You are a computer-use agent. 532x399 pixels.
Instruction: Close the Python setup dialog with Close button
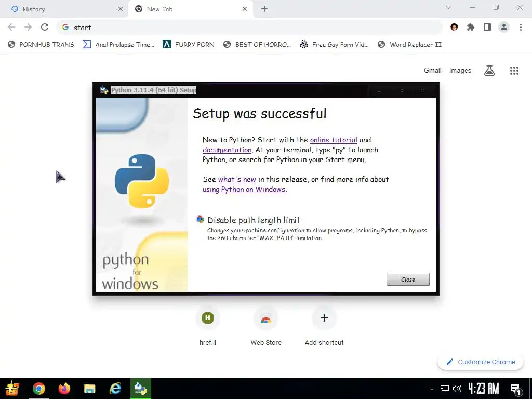tap(408, 279)
